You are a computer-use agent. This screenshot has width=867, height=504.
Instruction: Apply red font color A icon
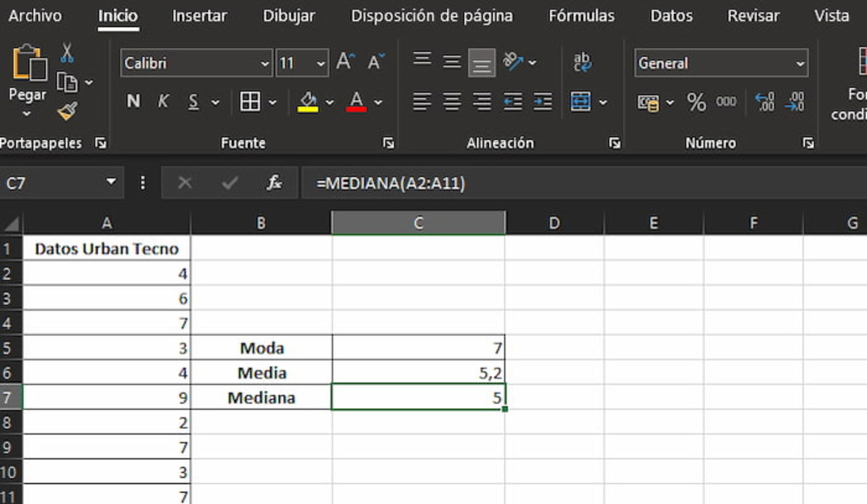click(356, 101)
